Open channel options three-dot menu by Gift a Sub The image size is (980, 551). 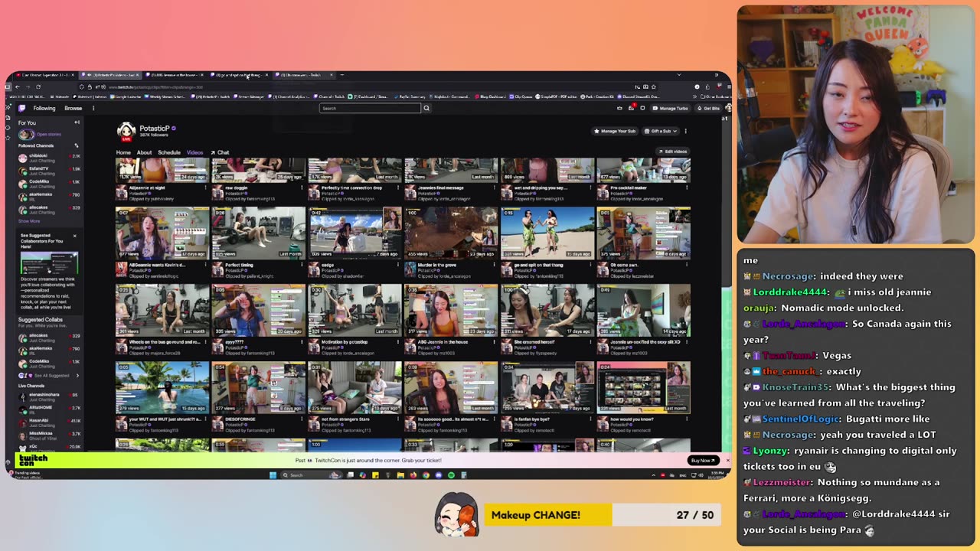coord(685,131)
